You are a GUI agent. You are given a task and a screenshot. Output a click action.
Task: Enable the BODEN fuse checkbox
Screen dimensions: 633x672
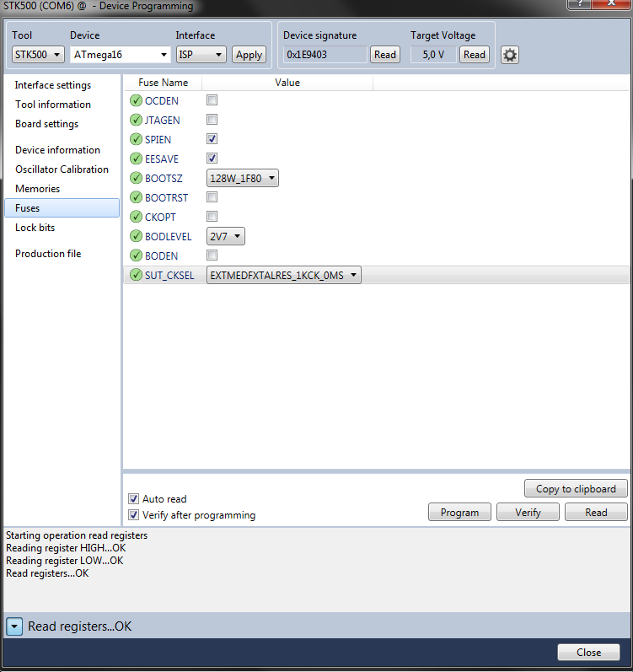coord(212,255)
